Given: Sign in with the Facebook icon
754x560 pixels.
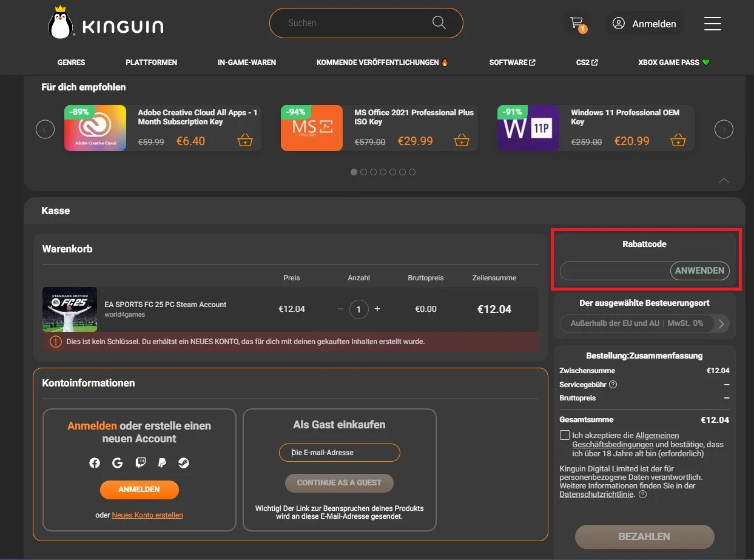Looking at the screenshot, I should tap(95, 462).
